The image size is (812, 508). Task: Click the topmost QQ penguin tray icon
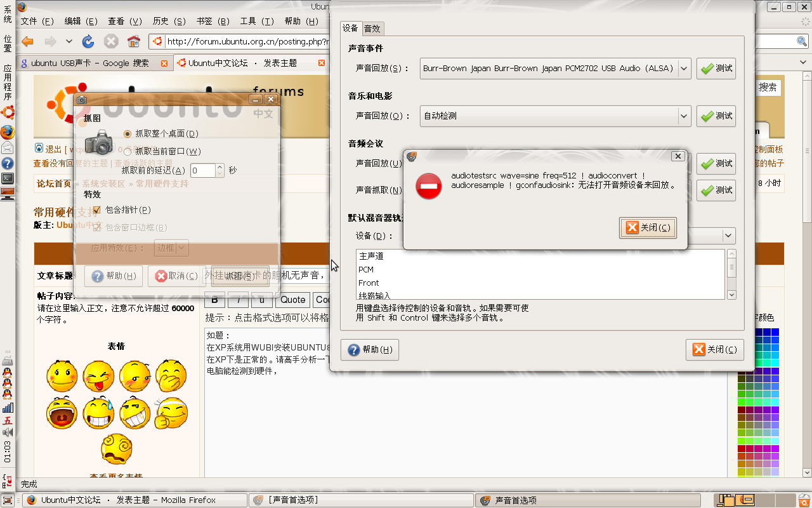click(8, 372)
